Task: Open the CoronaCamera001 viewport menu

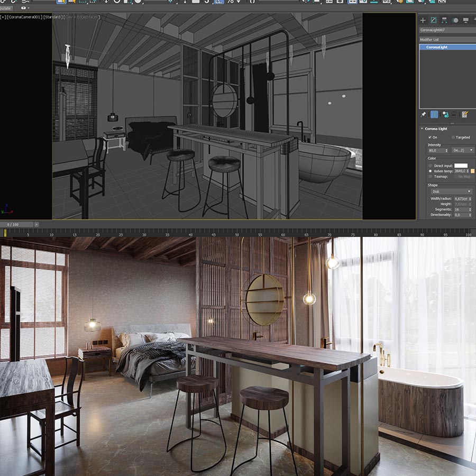Action: pyautogui.click(x=26, y=17)
